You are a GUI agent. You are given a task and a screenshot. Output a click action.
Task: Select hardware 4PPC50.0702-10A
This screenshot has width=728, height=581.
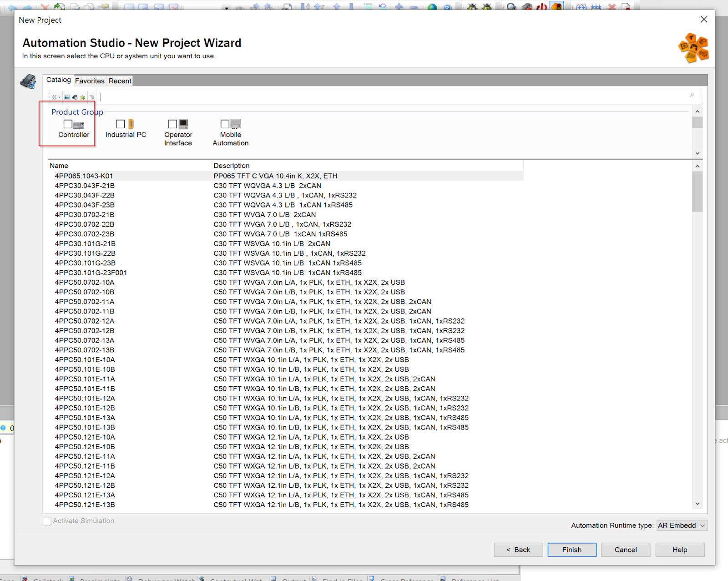[x=85, y=283]
